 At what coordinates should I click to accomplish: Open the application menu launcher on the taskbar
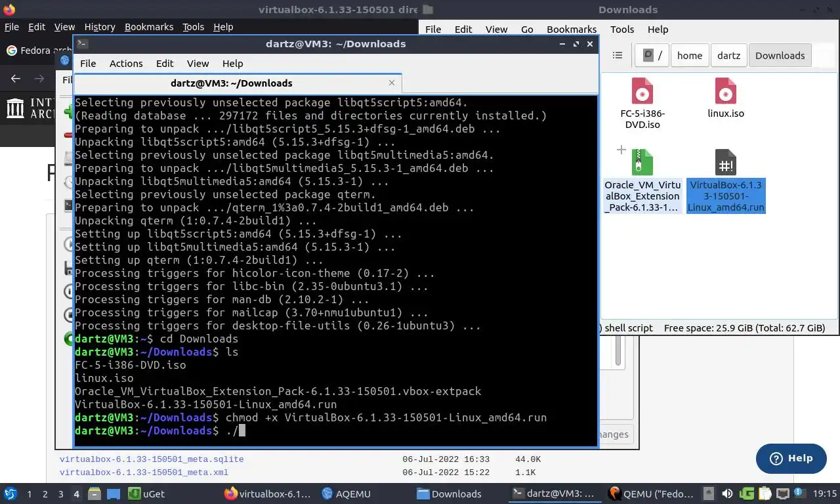(x=10, y=493)
